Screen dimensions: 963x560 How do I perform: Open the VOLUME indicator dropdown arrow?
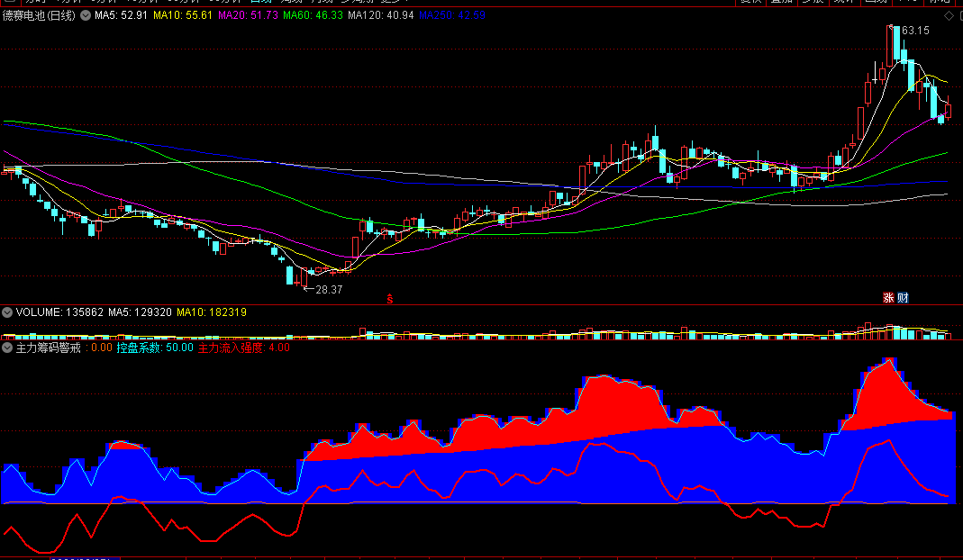7,312
